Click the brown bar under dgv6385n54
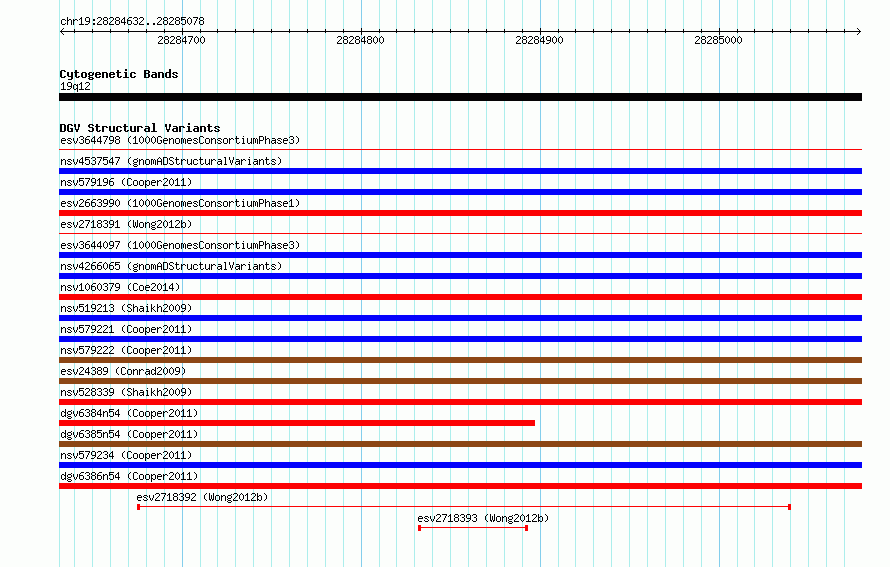The width and height of the screenshot is (890, 567). click(460, 444)
